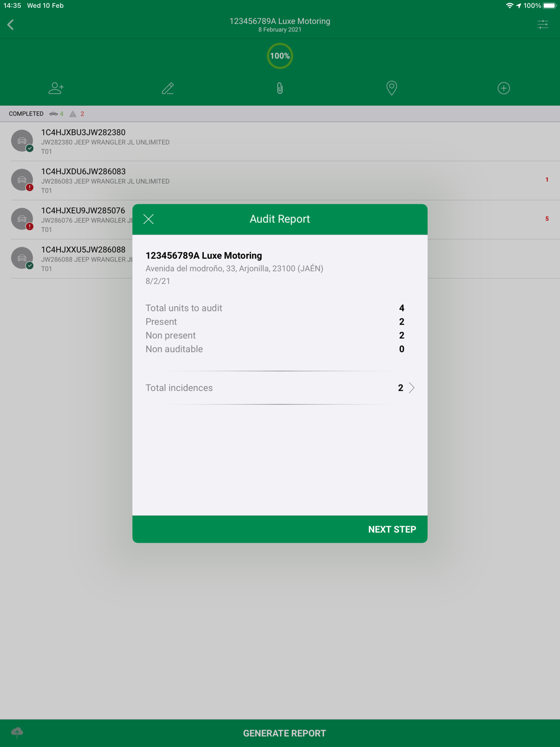Expand Total incidences chevron arrow
This screenshot has height=747, width=560.
(x=412, y=387)
